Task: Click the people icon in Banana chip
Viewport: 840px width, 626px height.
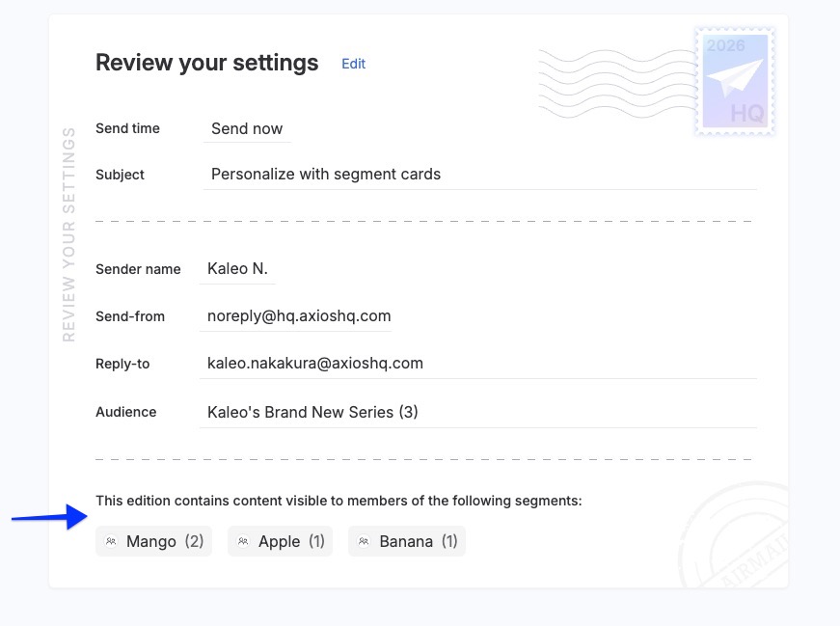Action: [x=364, y=542]
